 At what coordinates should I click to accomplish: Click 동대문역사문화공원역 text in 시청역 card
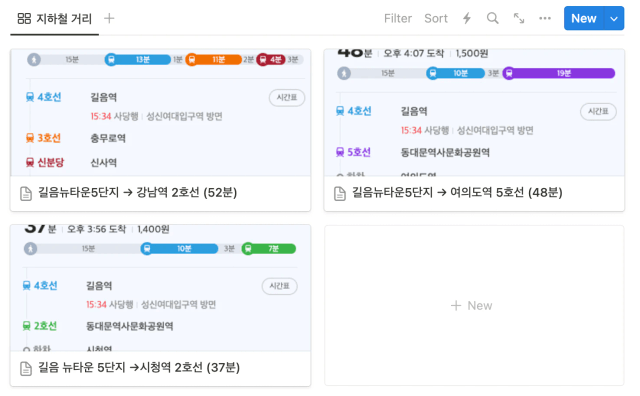coord(130,326)
